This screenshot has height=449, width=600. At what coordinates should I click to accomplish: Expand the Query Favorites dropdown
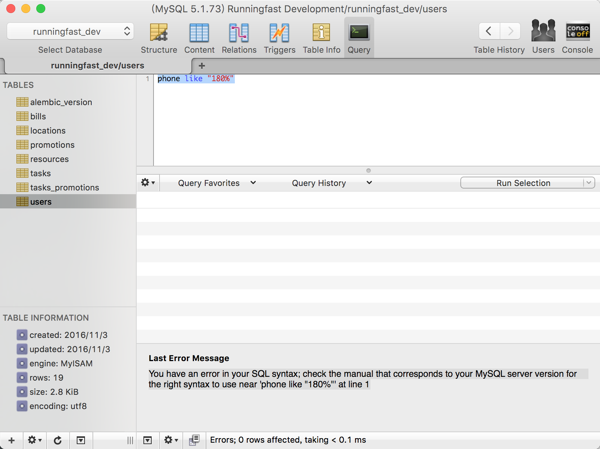(x=217, y=183)
